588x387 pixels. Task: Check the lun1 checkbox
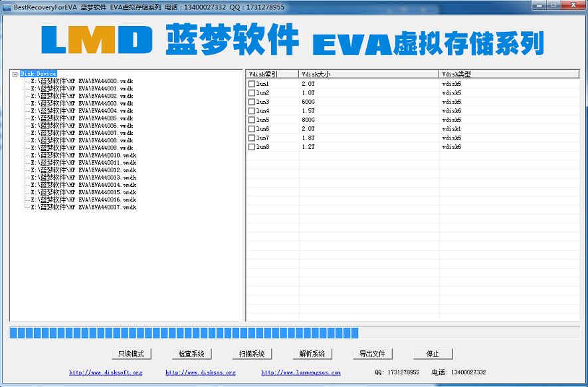point(251,84)
